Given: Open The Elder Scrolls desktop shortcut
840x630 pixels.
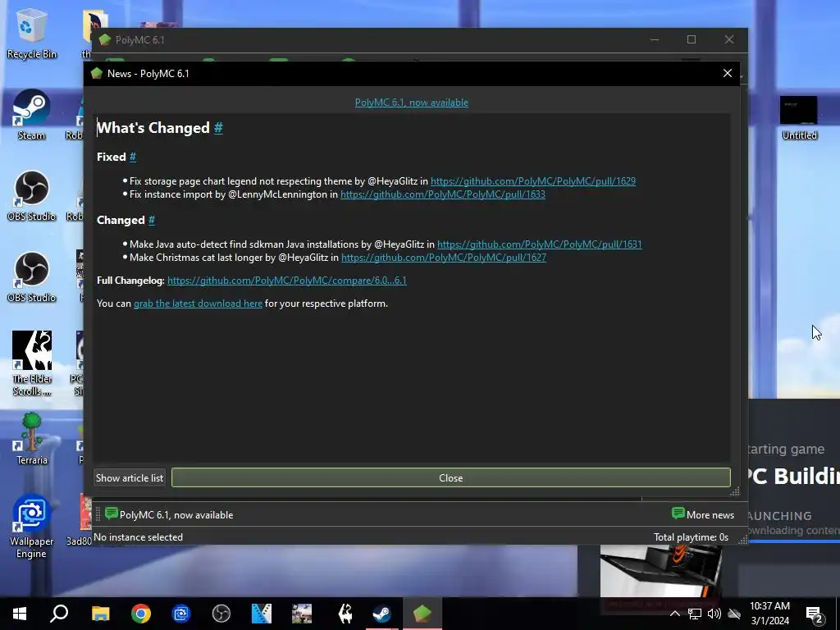Looking at the screenshot, I should pyautogui.click(x=32, y=363).
